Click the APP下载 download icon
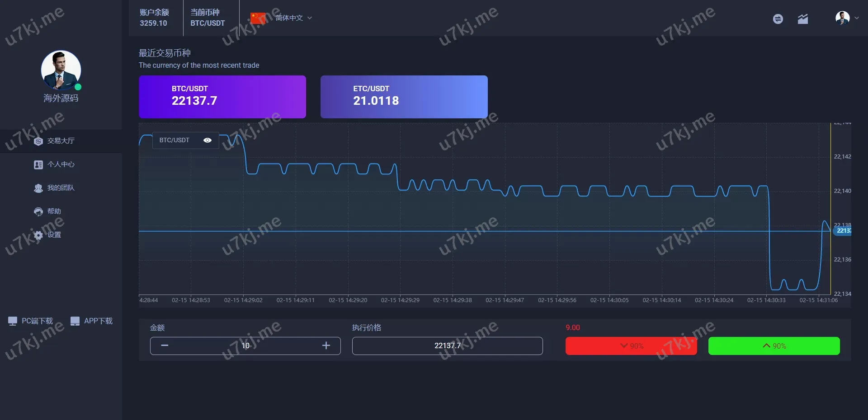The image size is (868, 420). coord(75,321)
